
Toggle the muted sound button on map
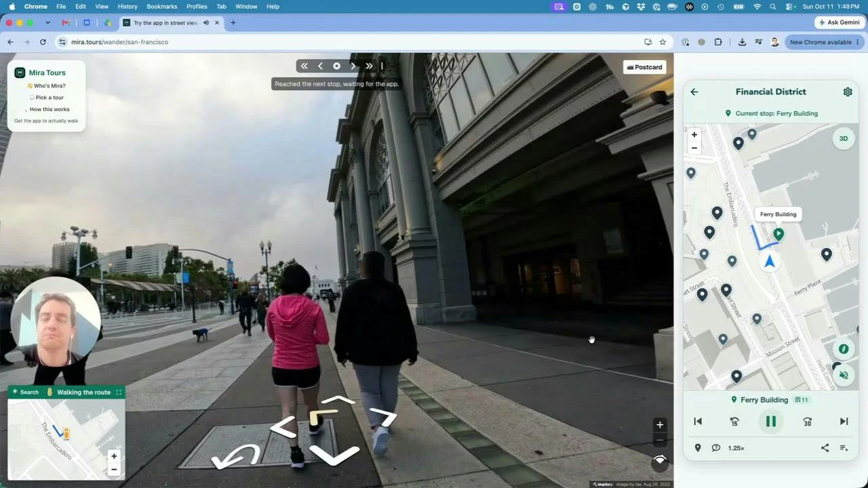(x=844, y=375)
